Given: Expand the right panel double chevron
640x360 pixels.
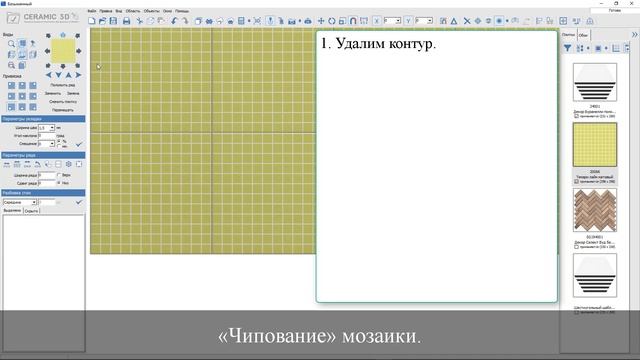Looking at the screenshot, I should pyautogui.click(x=634, y=35).
